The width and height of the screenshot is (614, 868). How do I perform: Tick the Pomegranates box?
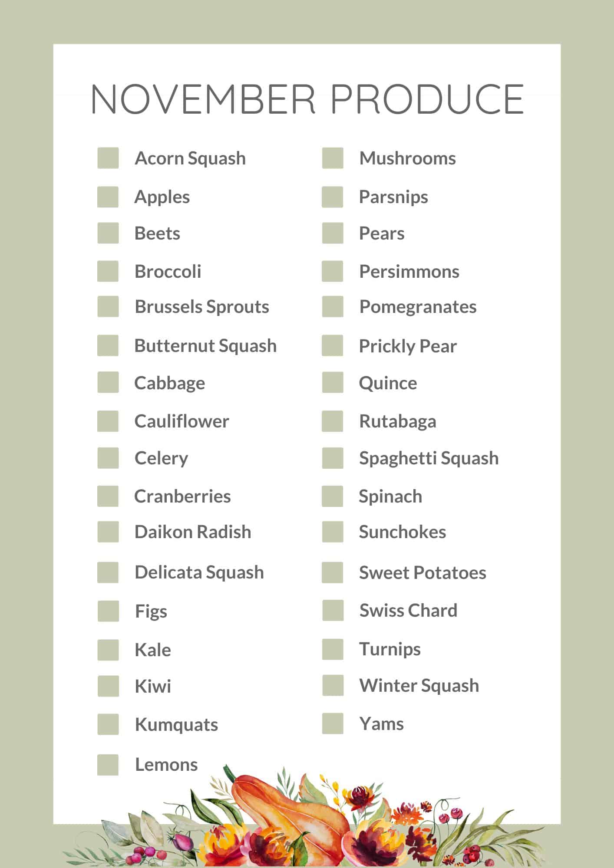(x=333, y=306)
